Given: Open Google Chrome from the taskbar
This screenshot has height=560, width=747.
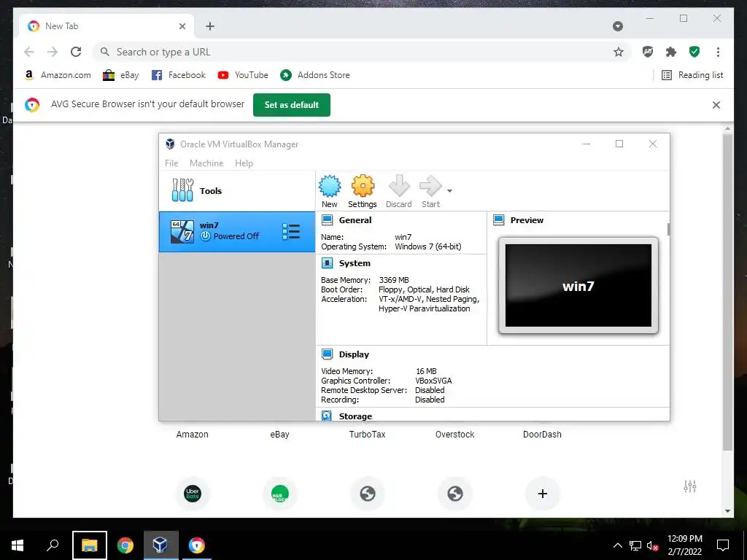Looking at the screenshot, I should pos(125,545).
